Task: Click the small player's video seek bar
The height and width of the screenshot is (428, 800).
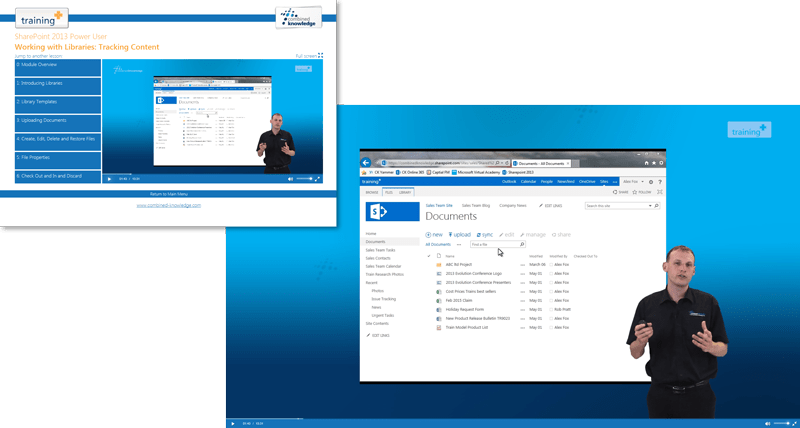Action: pos(212,174)
